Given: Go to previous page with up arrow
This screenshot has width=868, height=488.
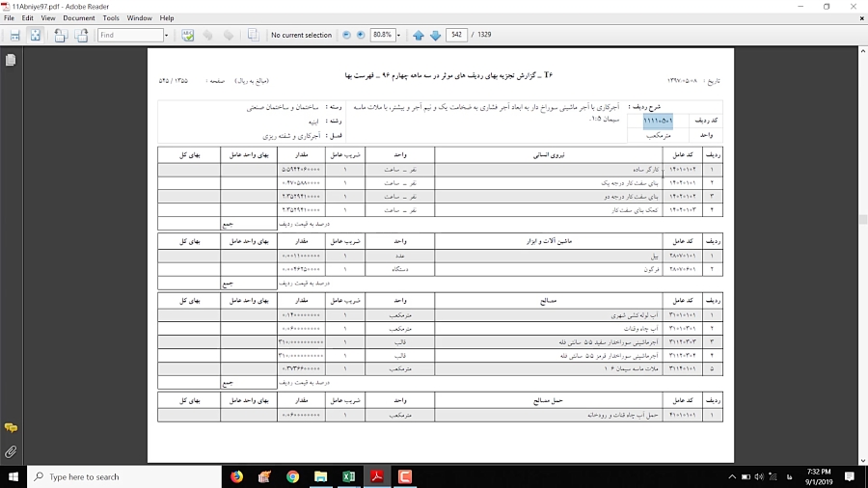Looking at the screenshot, I should click(419, 35).
